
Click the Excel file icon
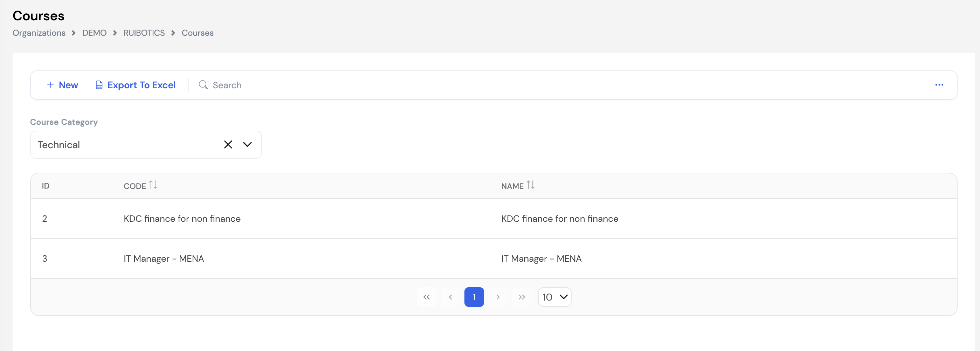pyautogui.click(x=99, y=85)
